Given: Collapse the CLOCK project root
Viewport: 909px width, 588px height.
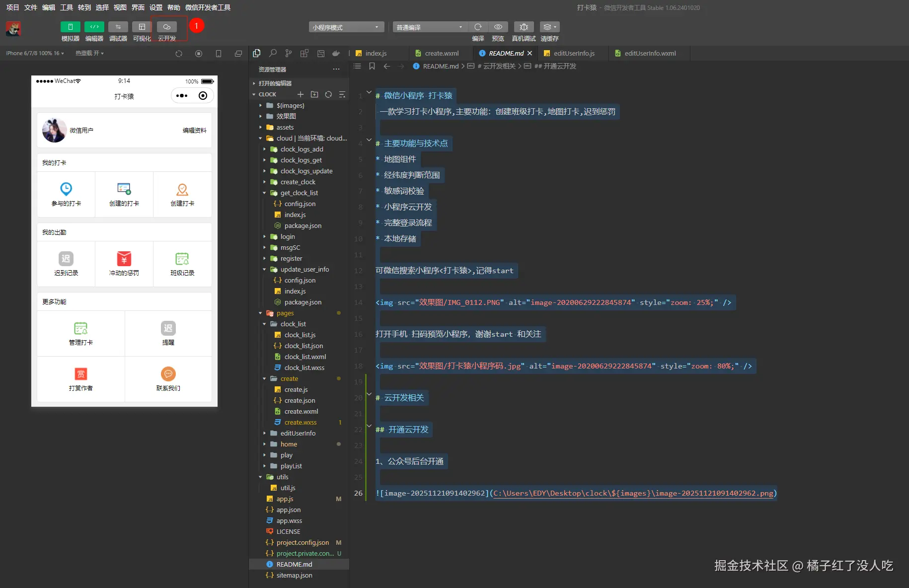Looking at the screenshot, I should [x=268, y=94].
